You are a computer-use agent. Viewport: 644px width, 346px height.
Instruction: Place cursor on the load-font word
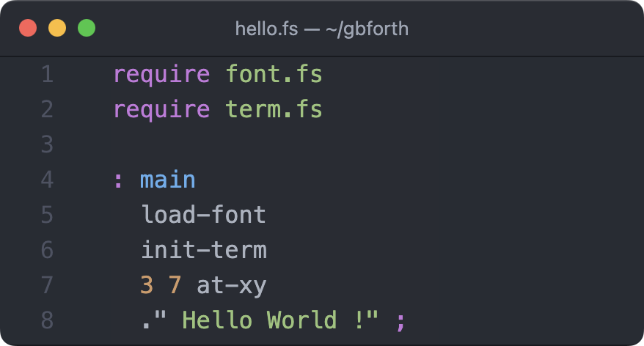[x=203, y=216]
